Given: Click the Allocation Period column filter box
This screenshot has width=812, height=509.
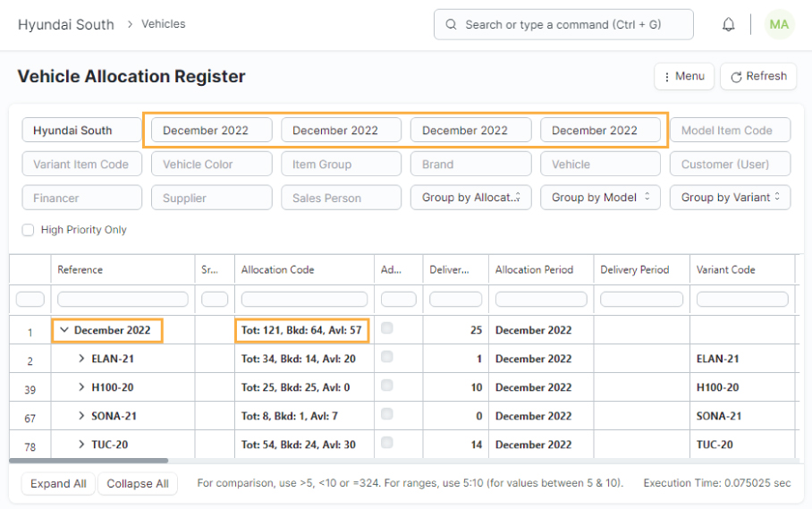Looking at the screenshot, I should click(541, 300).
